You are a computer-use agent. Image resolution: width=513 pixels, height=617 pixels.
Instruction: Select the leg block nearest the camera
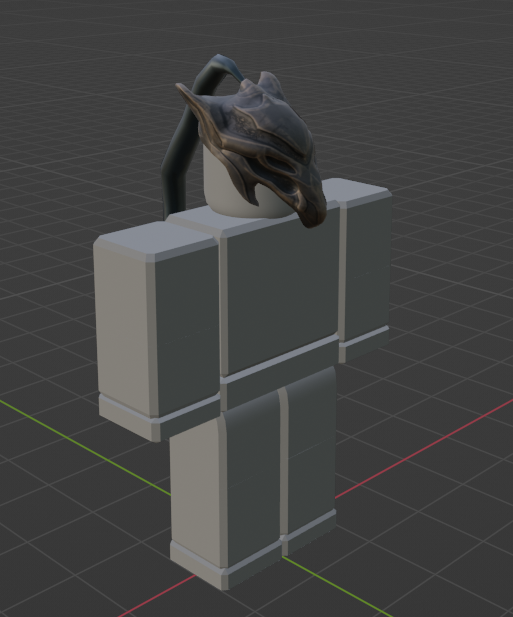tap(226, 488)
